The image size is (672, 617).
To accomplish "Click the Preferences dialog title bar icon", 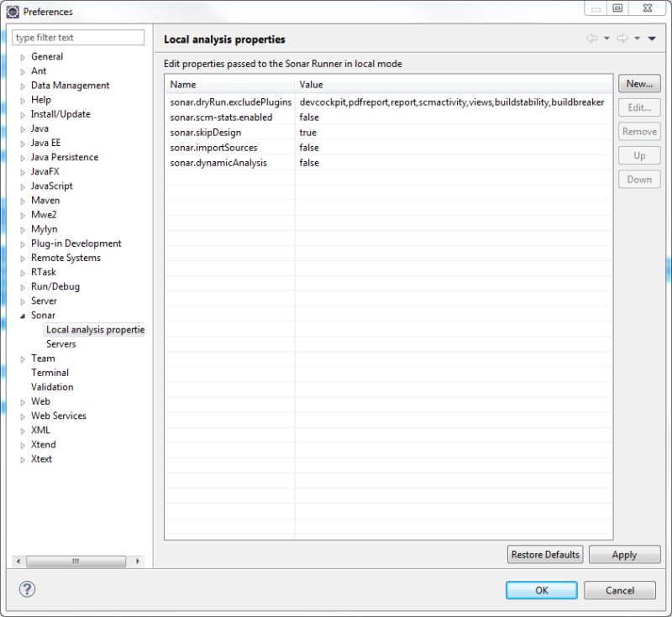I will (13, 11).
